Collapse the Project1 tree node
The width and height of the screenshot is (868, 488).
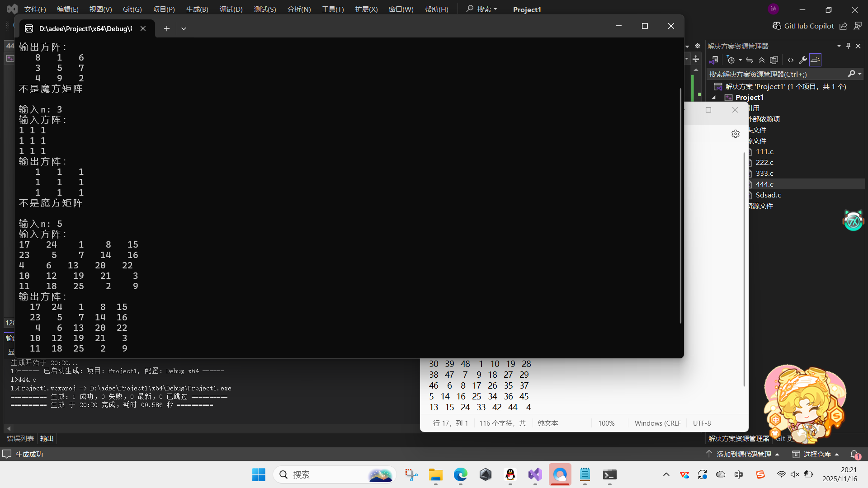(714, 98)
